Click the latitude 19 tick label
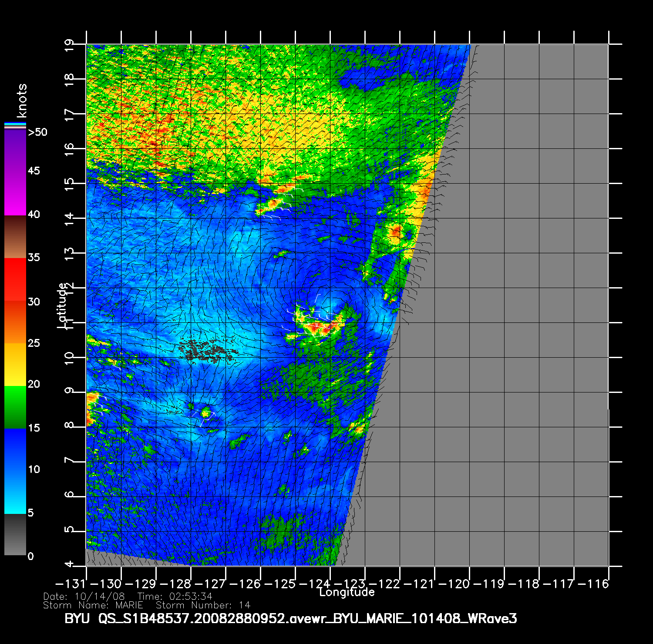The height and width of the screenshot is (644, 653). (x=69, y=45)
